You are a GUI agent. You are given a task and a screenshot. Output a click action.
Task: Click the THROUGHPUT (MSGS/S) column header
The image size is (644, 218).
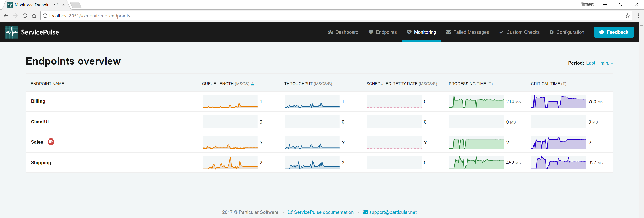[x=308, y=84]
